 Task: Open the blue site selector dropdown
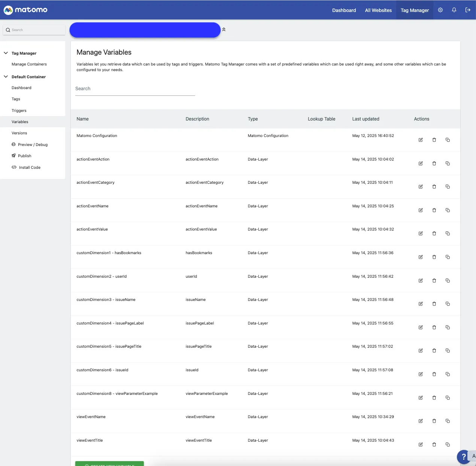tap(145, 30)
